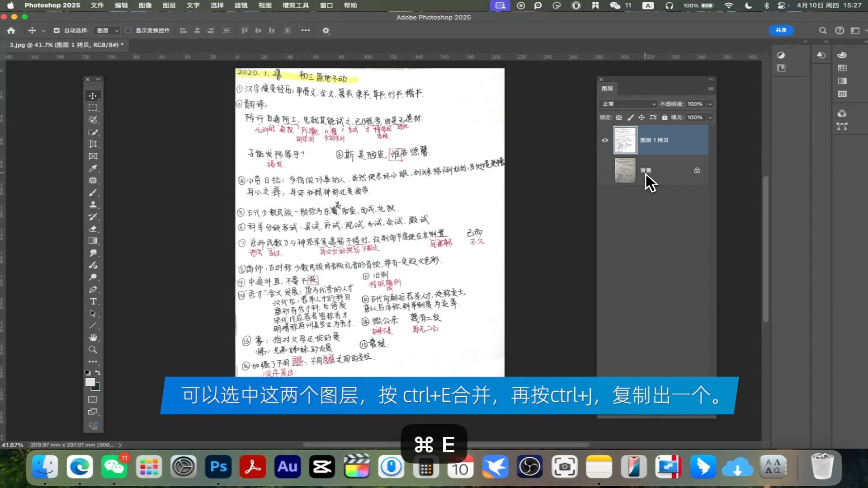Viewport: 868px width, 488px height.
Task: Return to the Photoshop Home screen
Action: [11, 31]
